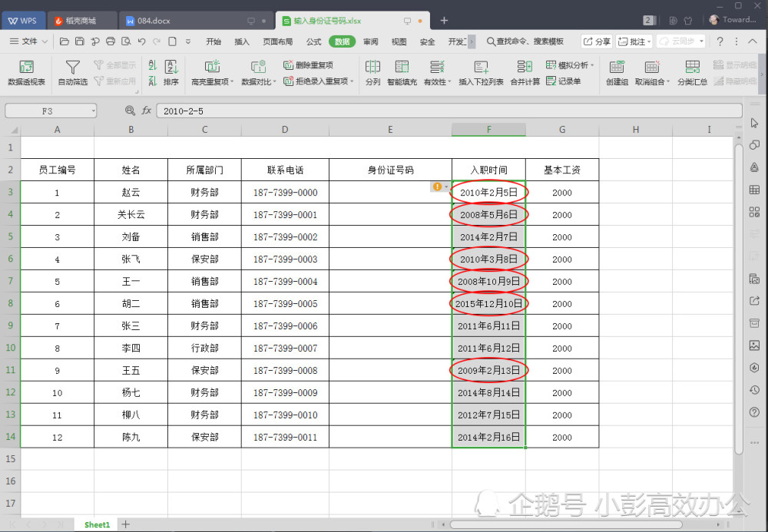Open the Name Box showing F3

click(x=51, y=111)
